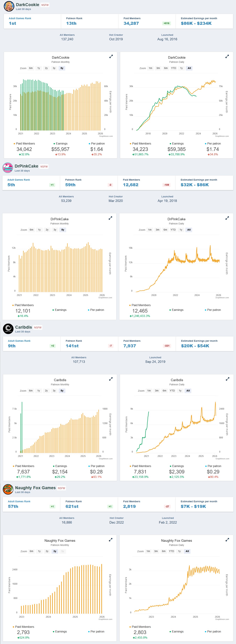
Task: Open the Naughty Fox Games creator link
Action: point(35,488)
